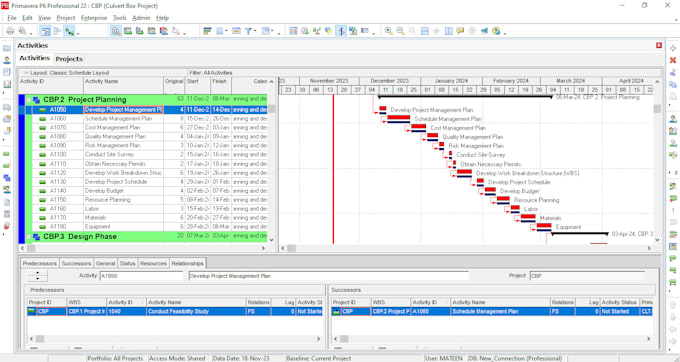The width and height of the screenshot is (680, 362).
Task: Click the globe toolbar icon
Action: pos(496,31)
